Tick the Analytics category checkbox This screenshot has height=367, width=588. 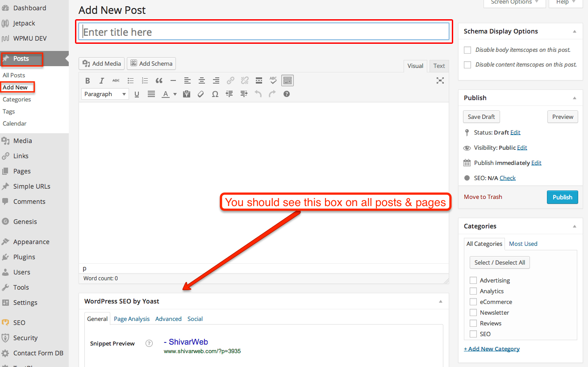(x=473, y=291)
